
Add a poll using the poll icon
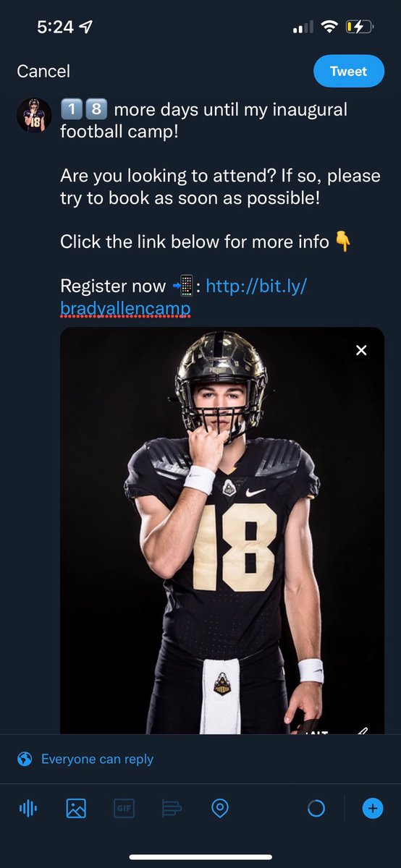pos(172,808)
